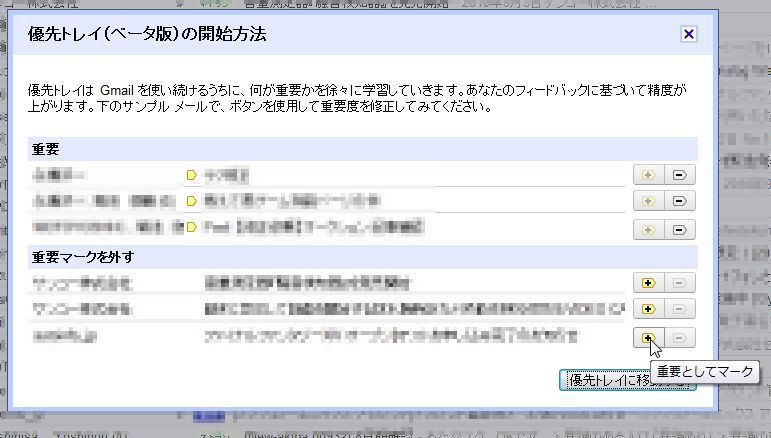Screen dimensions: 771x438
Task: Click yellow importance marker on third 重要 email
Action: click(192, 227)
